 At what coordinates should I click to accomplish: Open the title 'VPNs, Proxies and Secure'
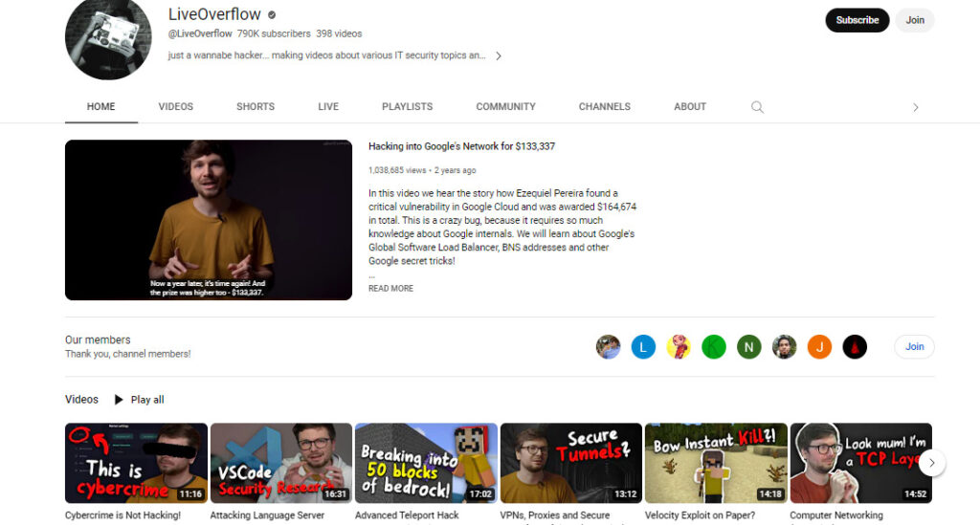[x=555, y=515]
